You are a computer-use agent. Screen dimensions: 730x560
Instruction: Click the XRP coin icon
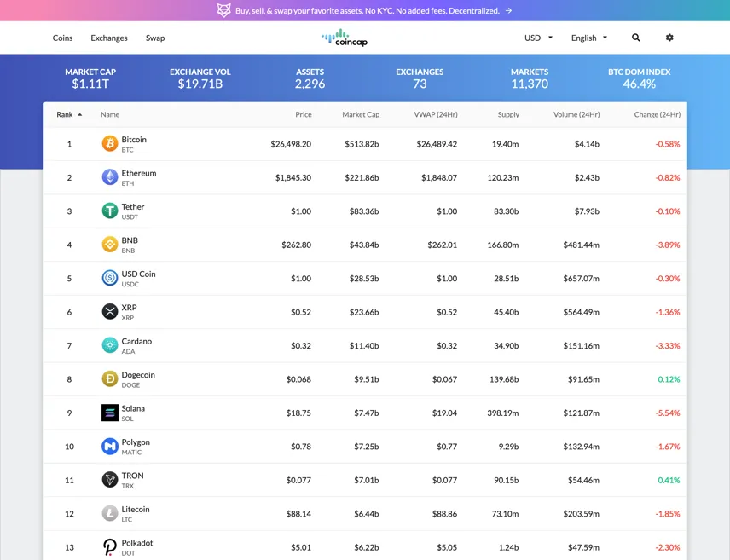click(x=110, y=311)
